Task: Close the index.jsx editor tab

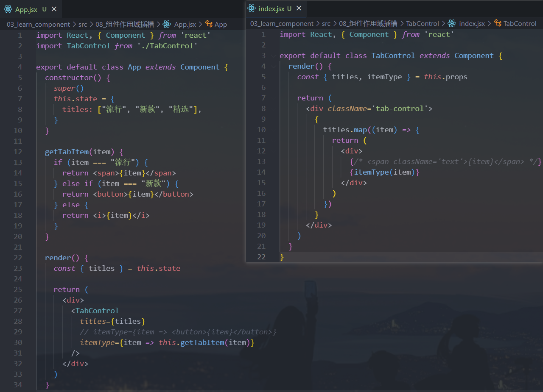Action: point(299,8)
